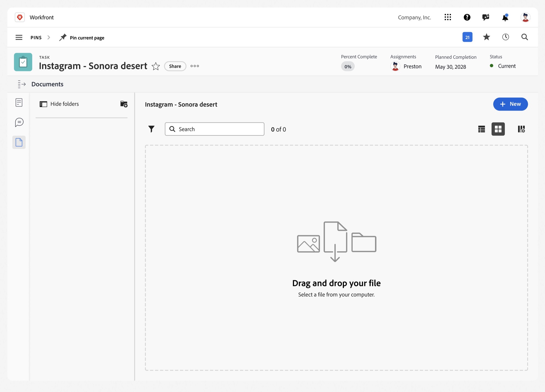Open the feedback chat icon
The width and height of the screenshot is (545, 392).
(486, 17)
